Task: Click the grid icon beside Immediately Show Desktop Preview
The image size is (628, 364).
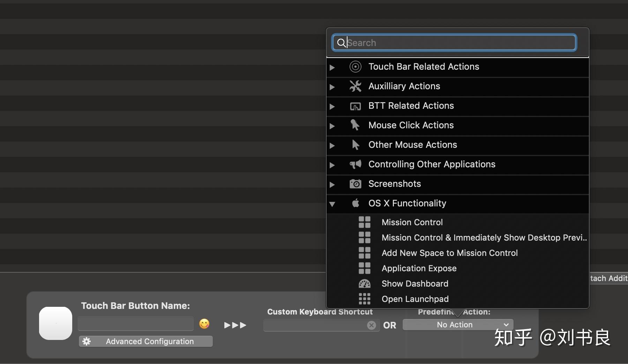Action: tap(365, 237)
